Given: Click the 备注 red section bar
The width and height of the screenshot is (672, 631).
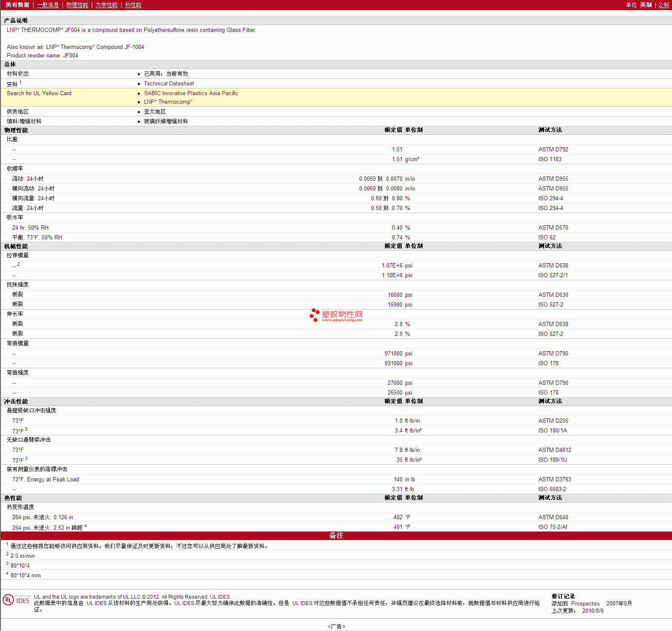Looking at the screenshot, I should point(336,536).
